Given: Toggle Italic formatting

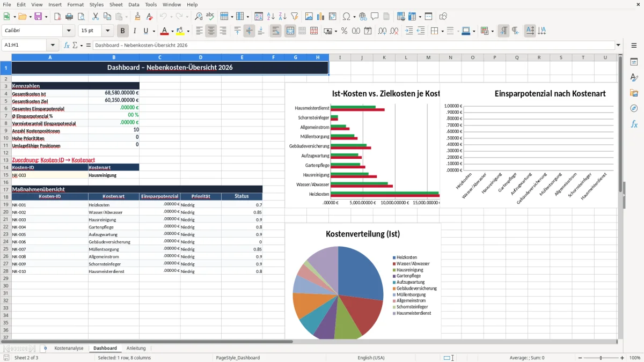Looking at the screenshot, I should 135,31.
